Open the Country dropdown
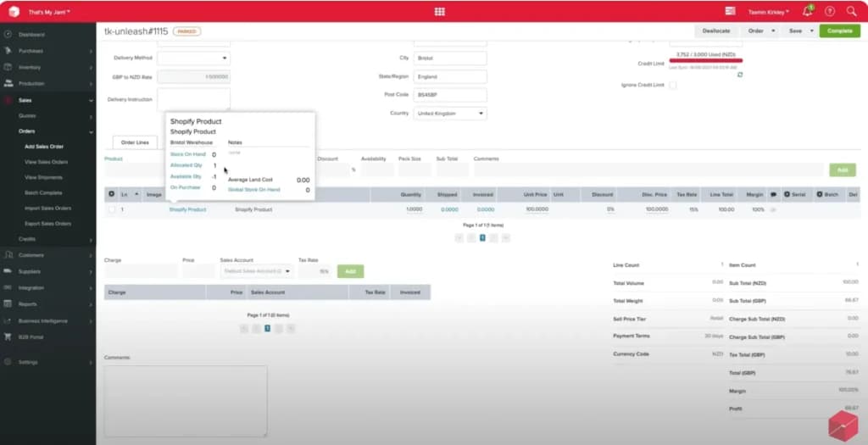 450,114
